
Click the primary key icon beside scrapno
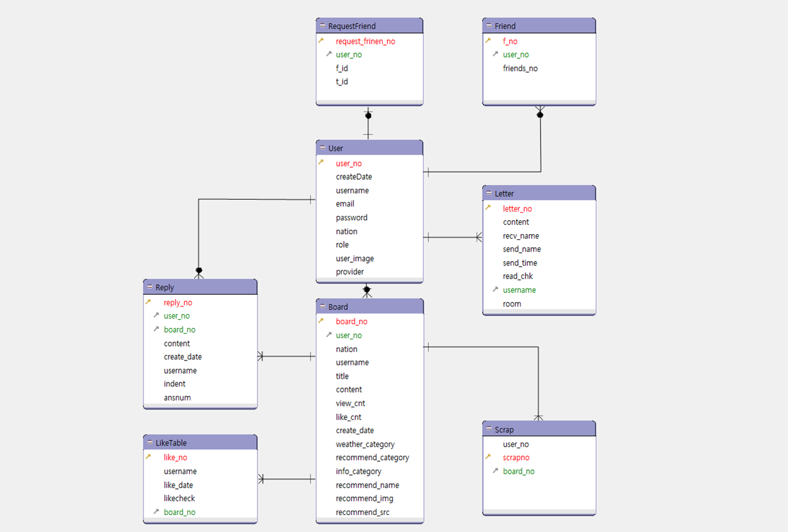click(488, 457)
